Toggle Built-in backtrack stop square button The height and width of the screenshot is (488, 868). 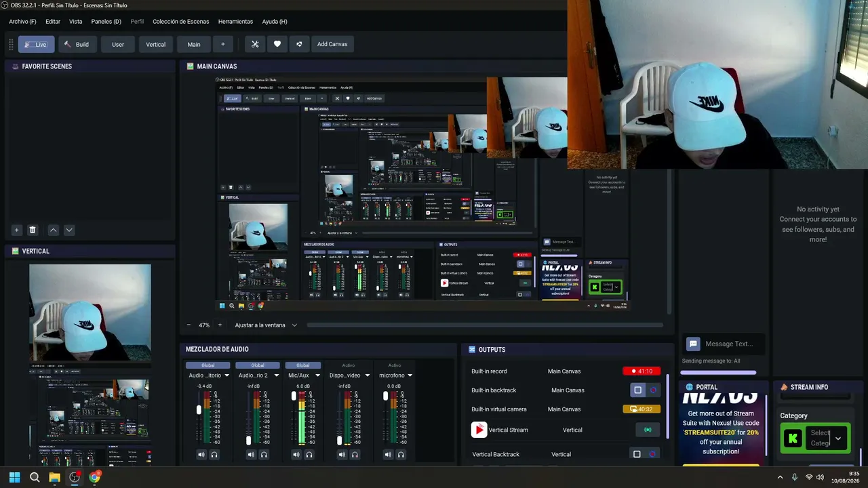(x=637, y=390)
